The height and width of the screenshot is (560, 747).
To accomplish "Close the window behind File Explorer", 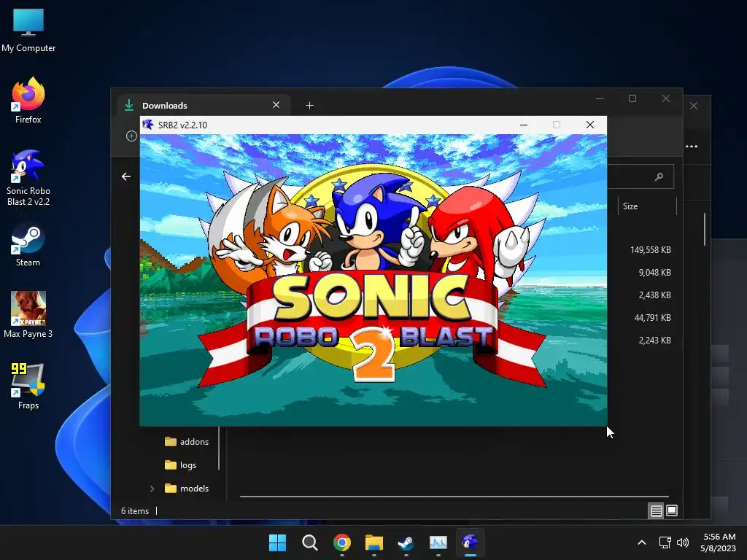I will [x=694, y=106].
